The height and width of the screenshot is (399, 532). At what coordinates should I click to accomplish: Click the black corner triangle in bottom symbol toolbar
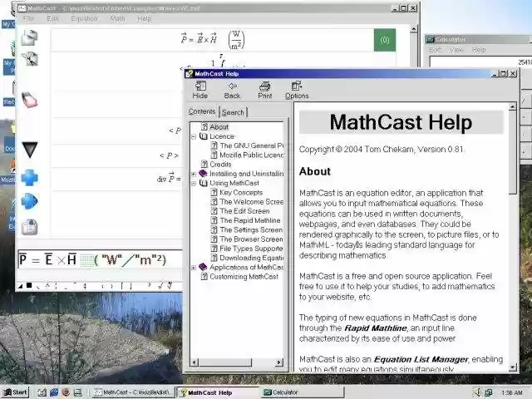point(20,286)
